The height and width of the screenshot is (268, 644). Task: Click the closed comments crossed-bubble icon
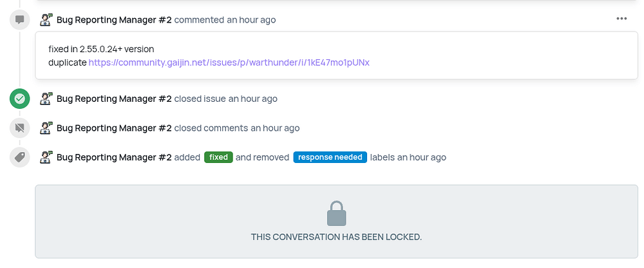tap(20, 128)
